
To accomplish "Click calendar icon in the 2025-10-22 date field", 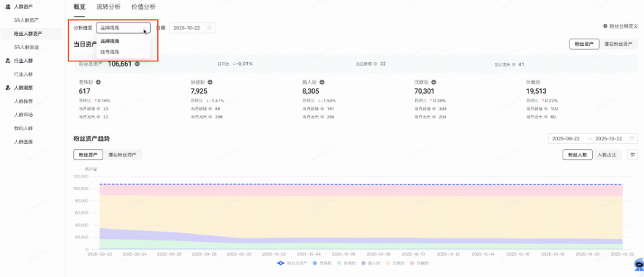I will [210, 28].
